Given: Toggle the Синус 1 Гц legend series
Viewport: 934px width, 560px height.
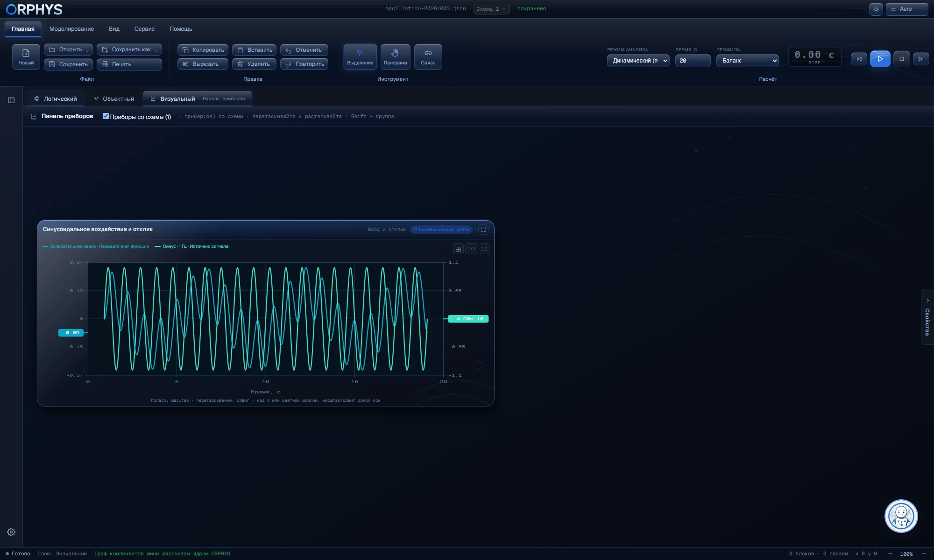Looking at the screenshot, I should pyautogui.click(x=191, y=246).
